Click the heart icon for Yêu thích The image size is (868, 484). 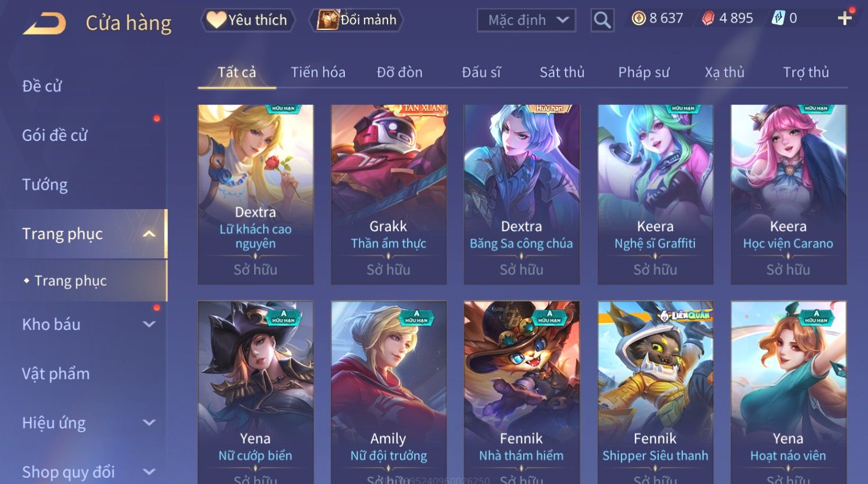[216, 20]
